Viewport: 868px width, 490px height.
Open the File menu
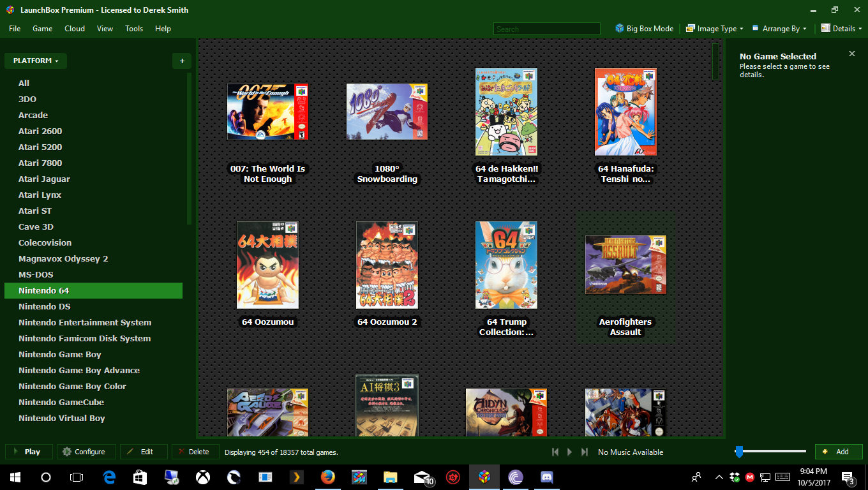[x=15, y=29]
